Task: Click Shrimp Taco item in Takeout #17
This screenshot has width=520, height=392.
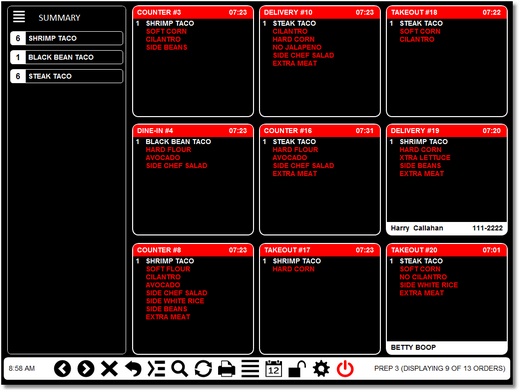Action: [297, 261]
